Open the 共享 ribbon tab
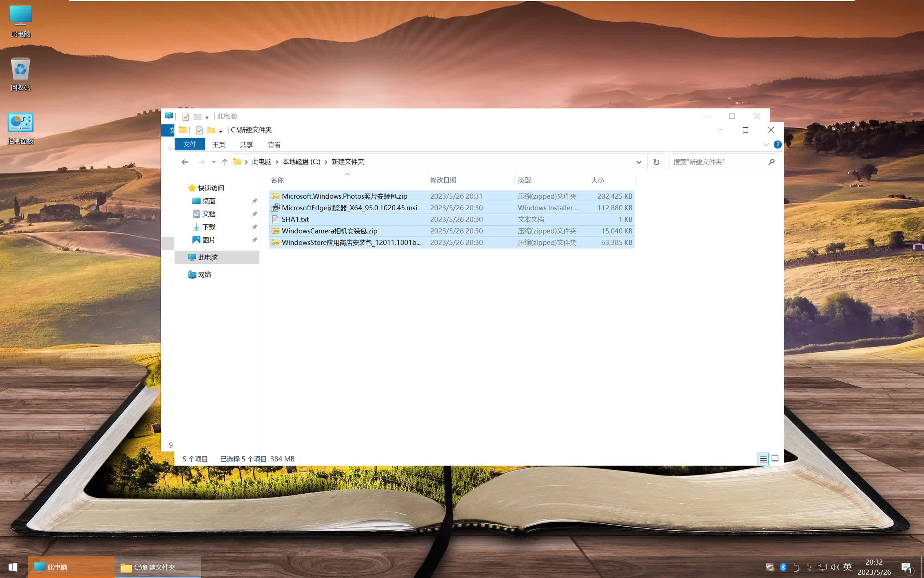This screenshot has height=578, width=924. pos(246,144)
